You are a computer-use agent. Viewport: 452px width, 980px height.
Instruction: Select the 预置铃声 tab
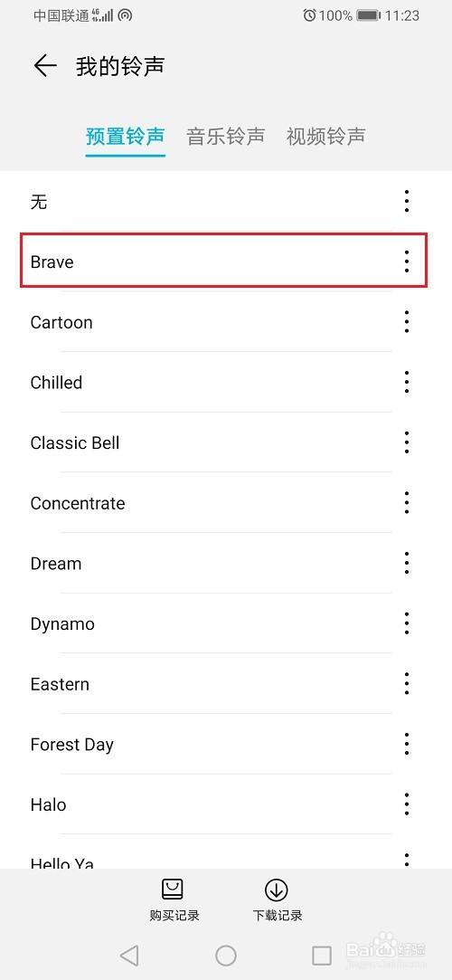click(x=126, y=137)
